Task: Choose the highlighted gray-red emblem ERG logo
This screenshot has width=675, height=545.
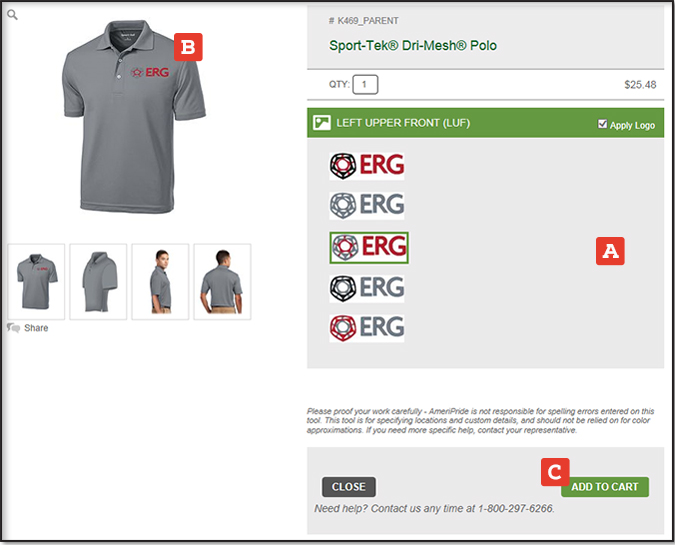Action: [369, 248]
